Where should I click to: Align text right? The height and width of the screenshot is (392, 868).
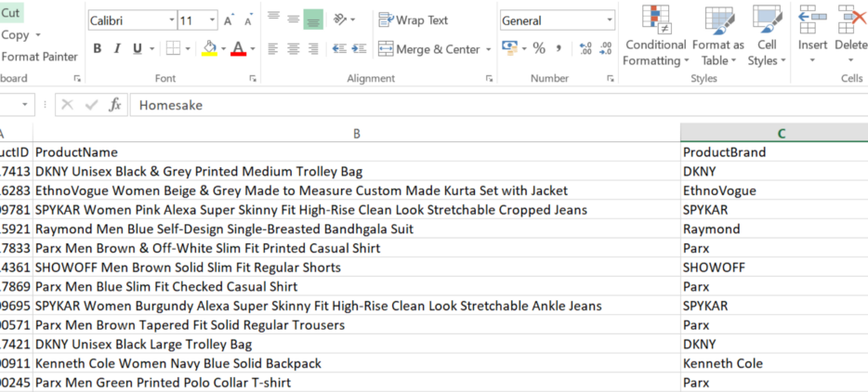pos(313,48)
